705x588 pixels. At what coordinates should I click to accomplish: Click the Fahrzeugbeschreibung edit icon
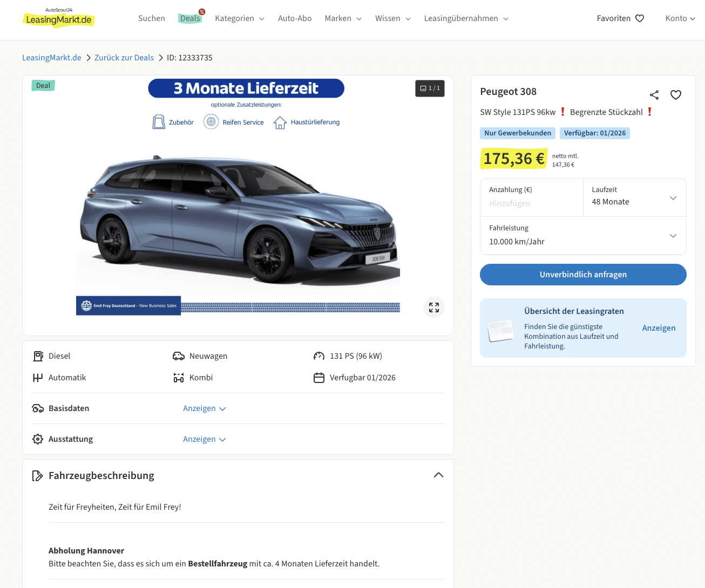click(38, 476)
